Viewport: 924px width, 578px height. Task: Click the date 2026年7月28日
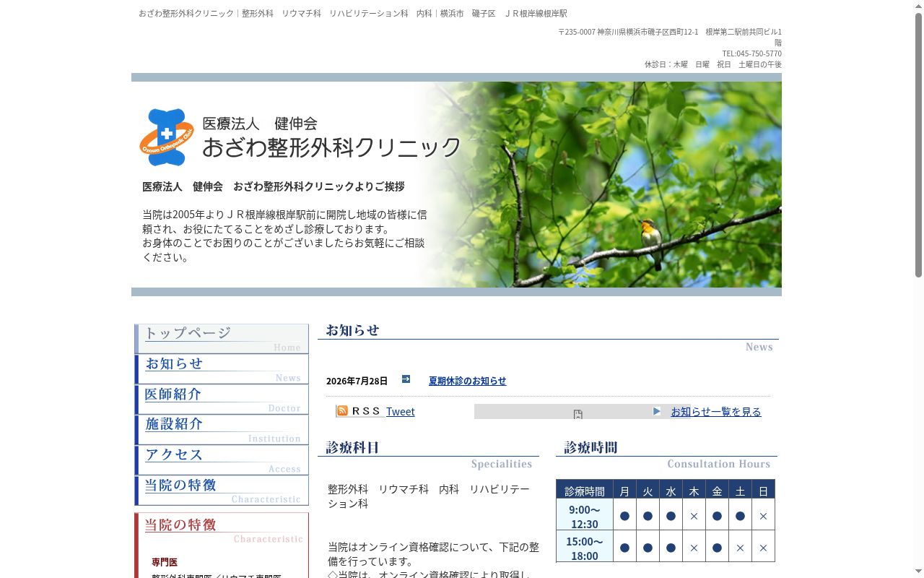(357, 381)
